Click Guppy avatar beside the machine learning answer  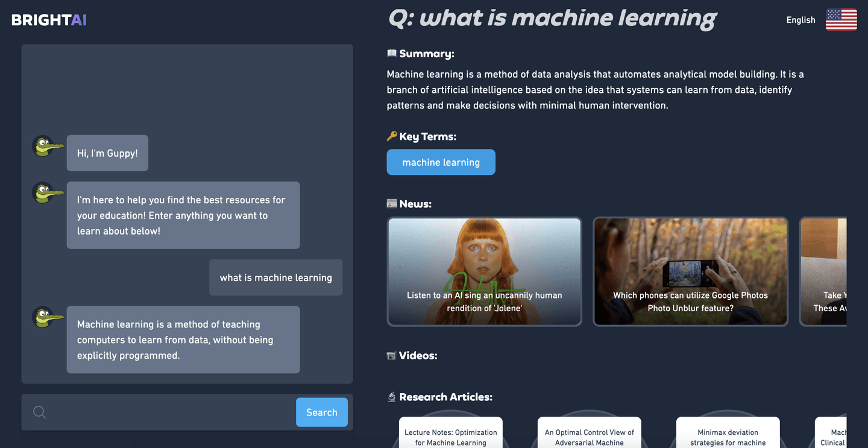tap(47, 317)
